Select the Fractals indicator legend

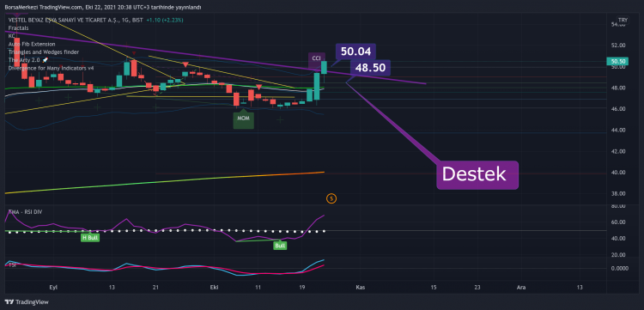click(x=19, y=27)
